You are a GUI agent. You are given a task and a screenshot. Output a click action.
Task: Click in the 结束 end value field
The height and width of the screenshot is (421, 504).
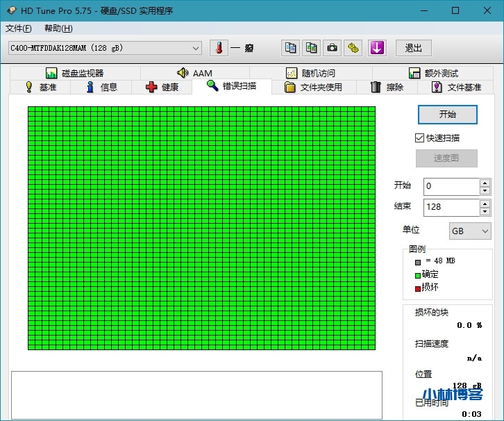450,207
